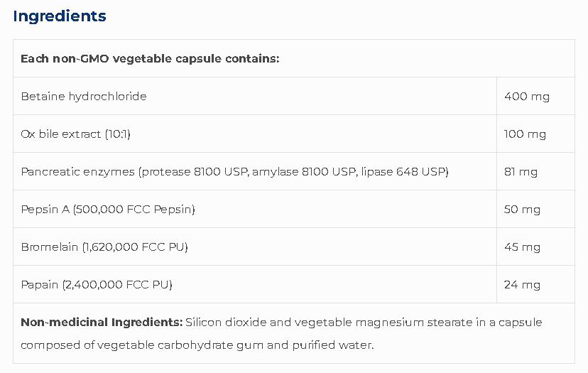Viewport: 588px width, 373px height.
Task: Click the 400 mg amount cell
Action: point(526,96)
